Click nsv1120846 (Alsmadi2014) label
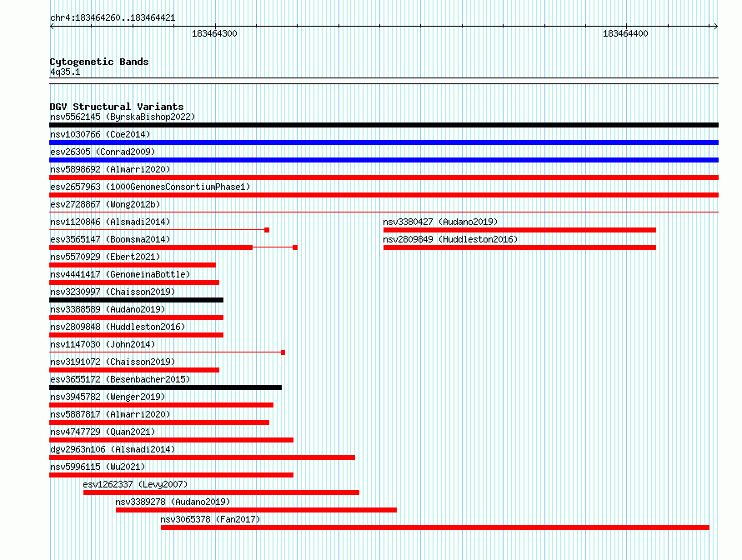This screenshot has height=560, width=742. (x=110, y=222)
